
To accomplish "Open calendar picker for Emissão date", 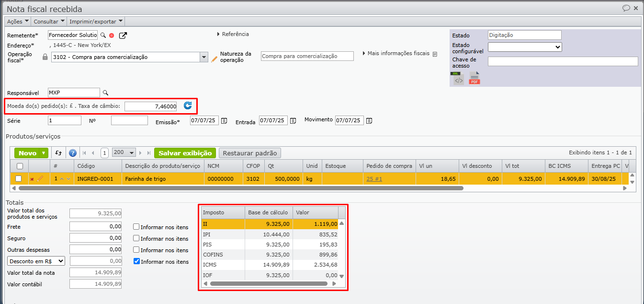I will pyautogui.click(x=224, y=120).
